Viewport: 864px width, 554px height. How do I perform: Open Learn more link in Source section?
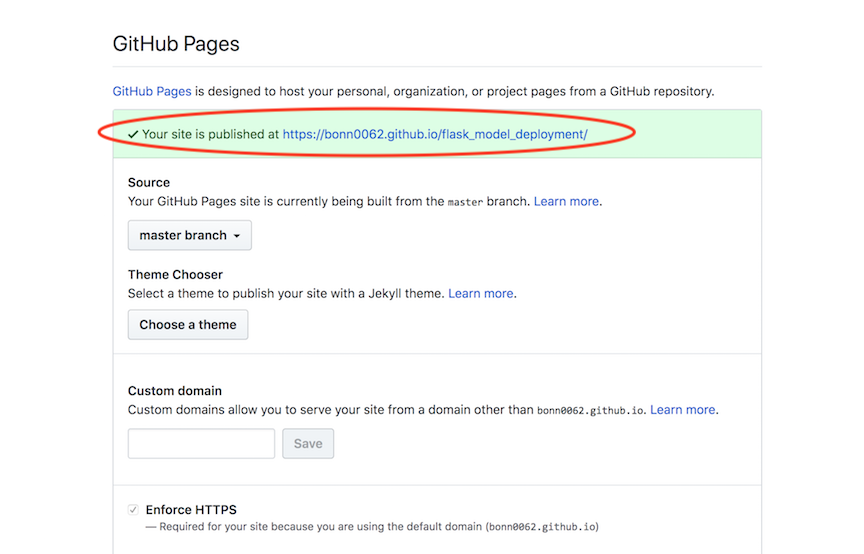[x=567, y=201]
